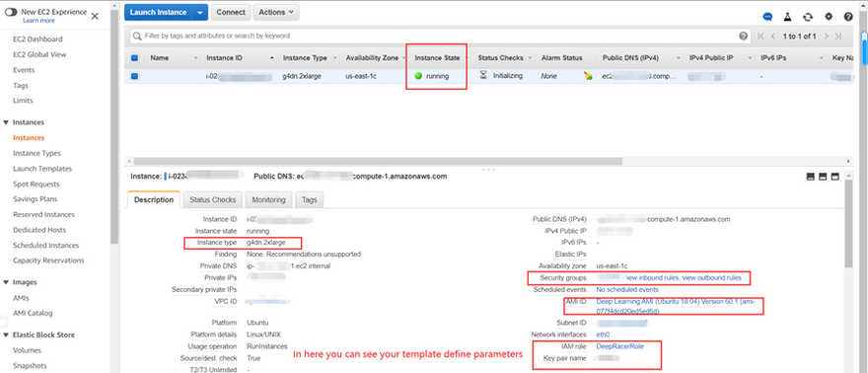Open the Deep Learning AMI ID link
Image resolution: width=868 pixels, height=373 pixels.
click(x=676, y=307)
